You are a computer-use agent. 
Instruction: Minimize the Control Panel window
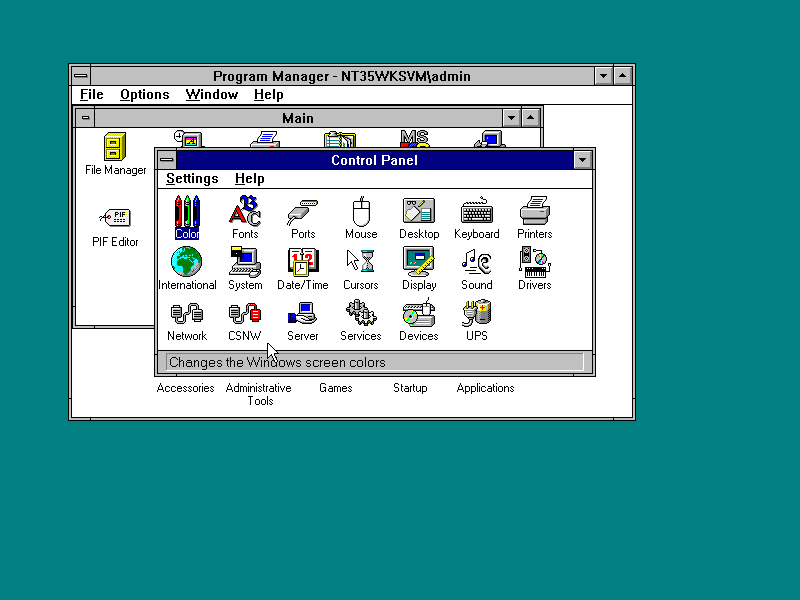(x=583, y=160)
